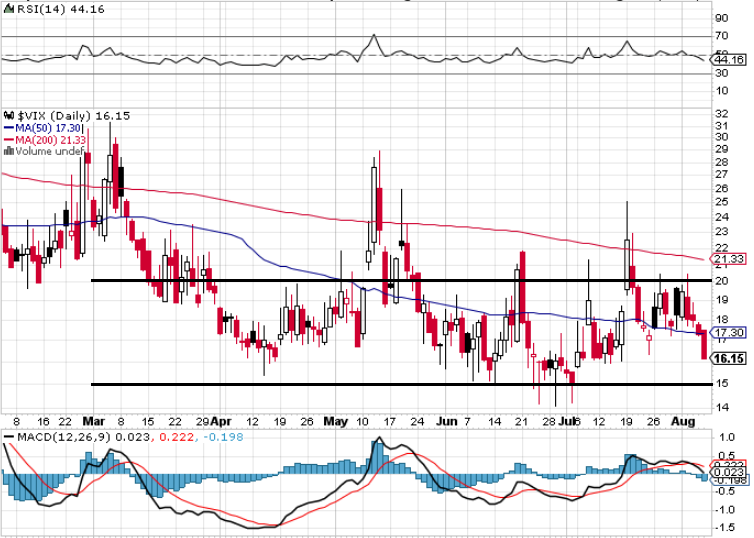Click the candlestick icon beside $VIX
This screenshot has width=754, height=538.
click(x=7, y=116)
